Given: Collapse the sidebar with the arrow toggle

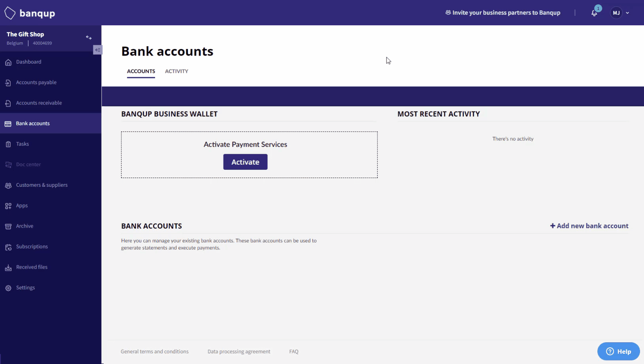Looking at the screenshot, I should tap(98, 50).
